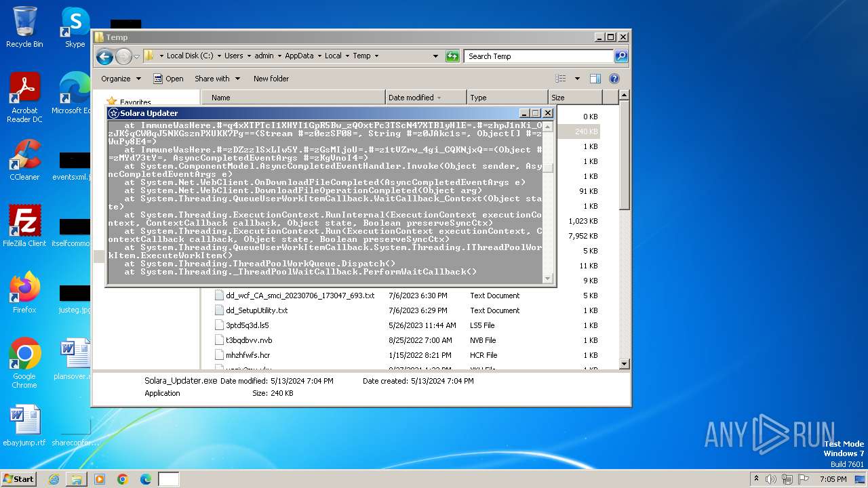
Task: Expand the Share with menu
Action: 217,79
